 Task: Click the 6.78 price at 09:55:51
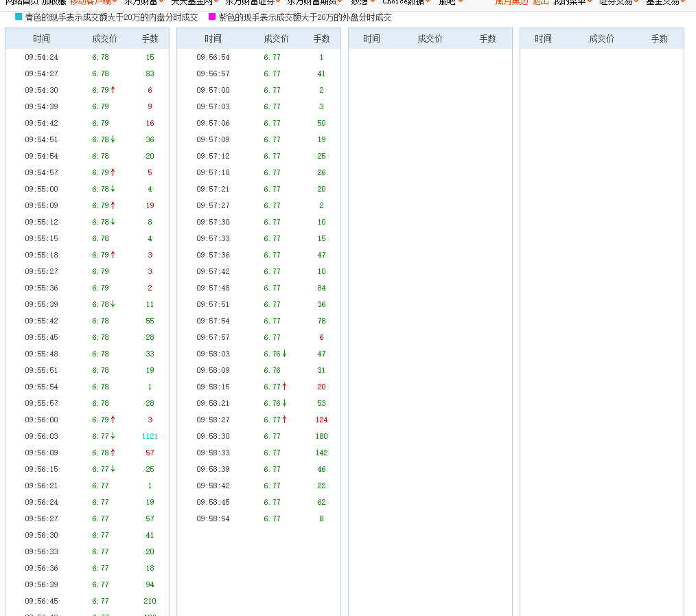100,370
